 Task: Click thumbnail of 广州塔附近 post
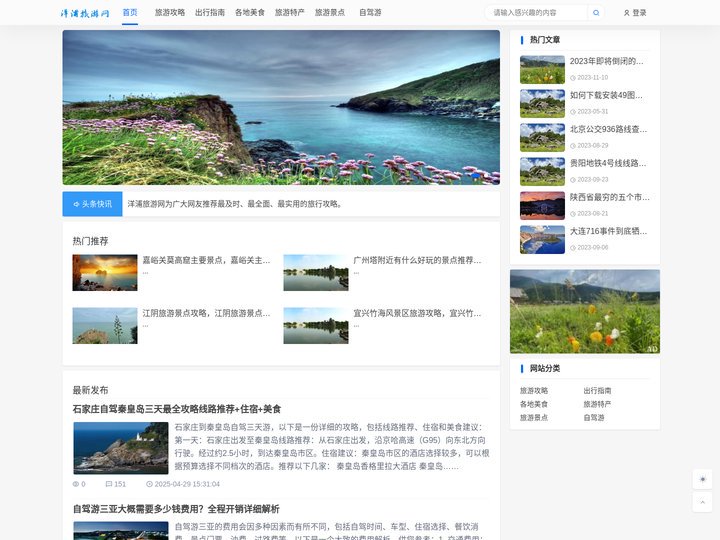click(316, 273)
